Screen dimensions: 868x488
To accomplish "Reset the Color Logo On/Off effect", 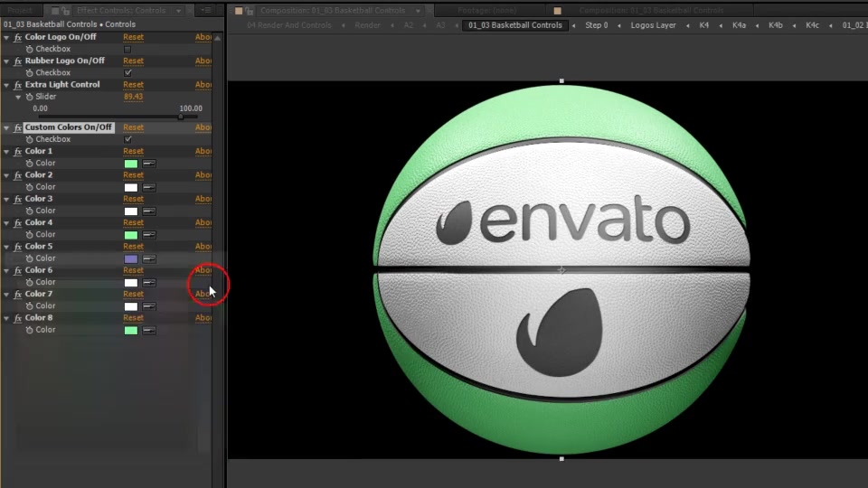I will pyautogui.click(x=133, y=37).
